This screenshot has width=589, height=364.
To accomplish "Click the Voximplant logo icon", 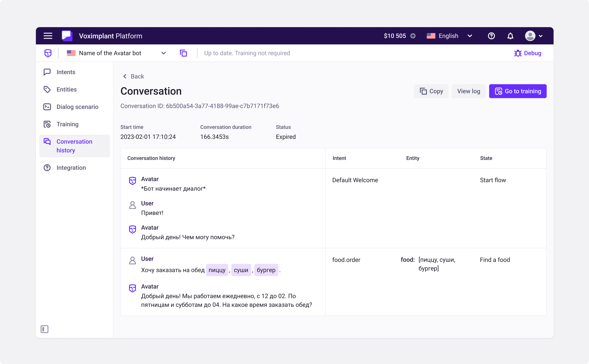I will coord(67,36).
